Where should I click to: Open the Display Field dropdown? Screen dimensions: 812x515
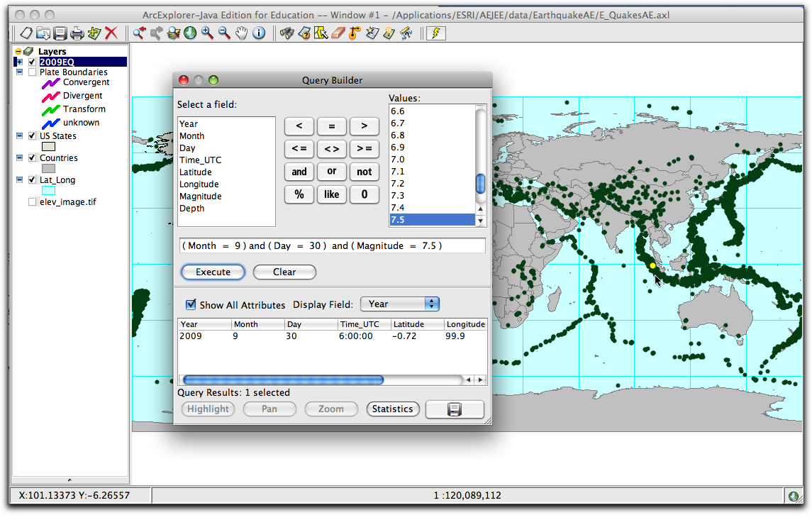[399, 304]
